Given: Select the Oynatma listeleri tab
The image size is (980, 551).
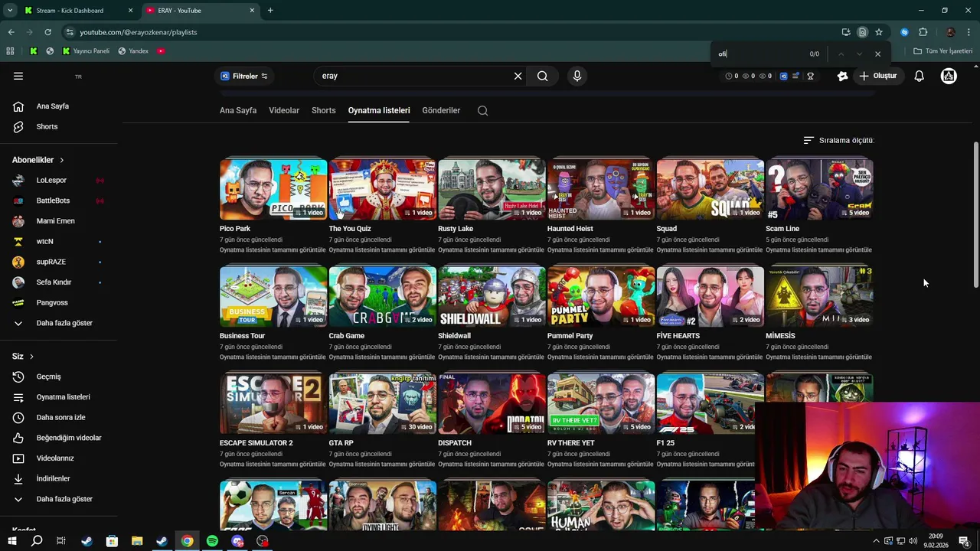Looking at the screenshot, I should 379,110.
